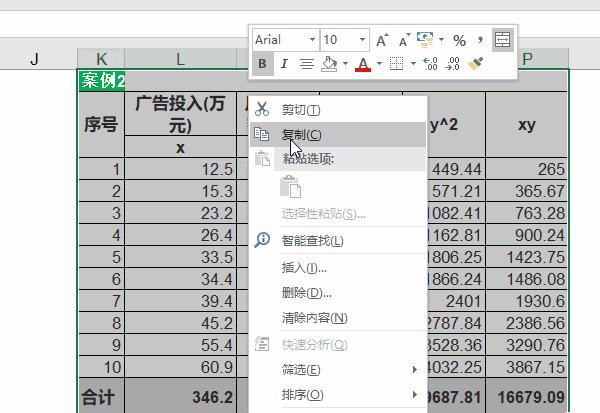600x413 pixels.
Task: Select column header L
Action: coord(180,59)
